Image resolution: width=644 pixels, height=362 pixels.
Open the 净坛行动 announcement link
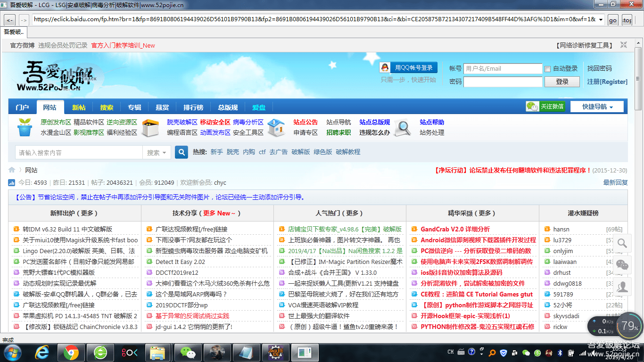[513, 170]
